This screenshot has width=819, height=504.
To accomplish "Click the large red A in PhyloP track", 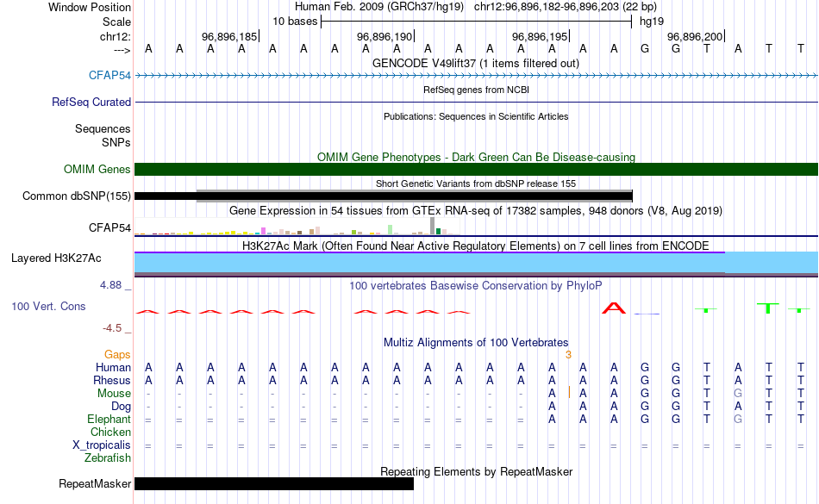I will (614, 308).
